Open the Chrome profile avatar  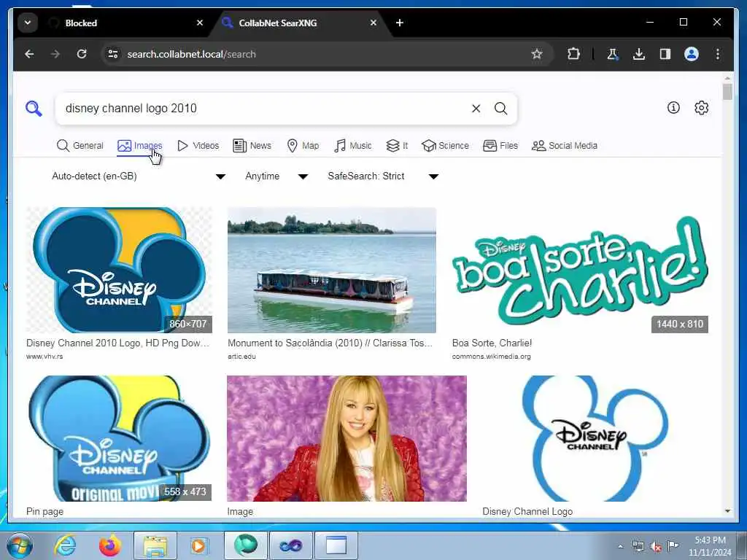[692, 54]
